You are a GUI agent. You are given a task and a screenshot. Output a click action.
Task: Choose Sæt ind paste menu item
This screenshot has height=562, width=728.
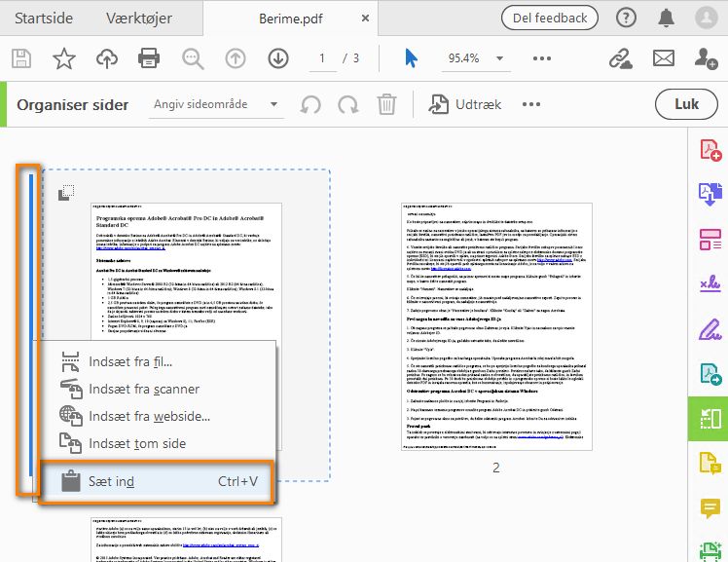click(x=157, y=482)
